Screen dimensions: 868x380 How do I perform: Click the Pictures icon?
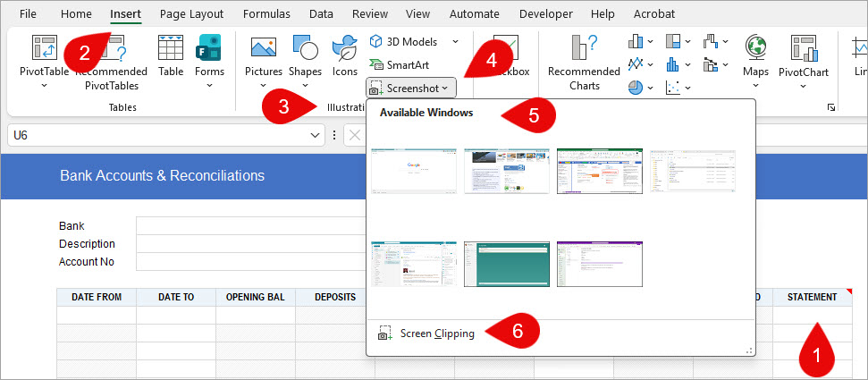(263, 54)
